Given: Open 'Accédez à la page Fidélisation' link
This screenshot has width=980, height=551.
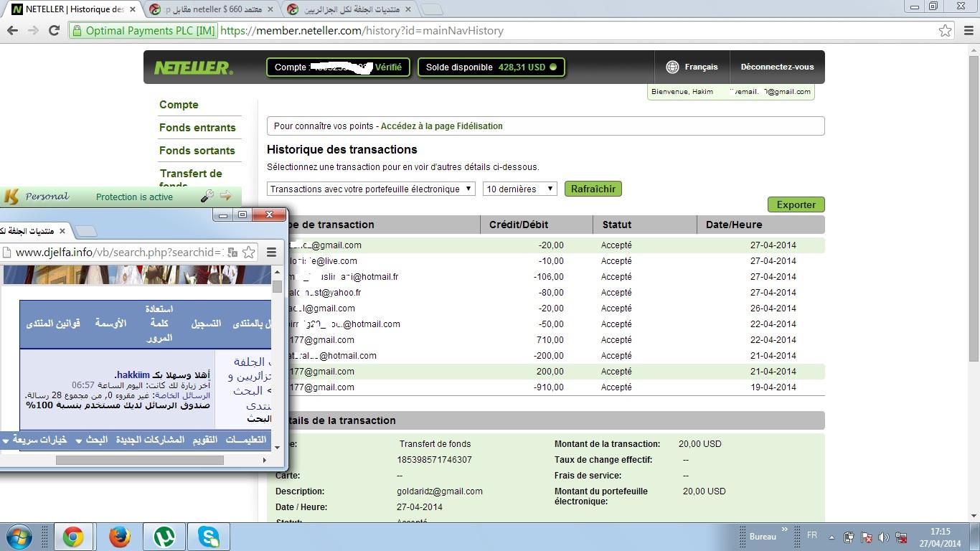Looking at the screenshot, I should (x=441, y=126).
